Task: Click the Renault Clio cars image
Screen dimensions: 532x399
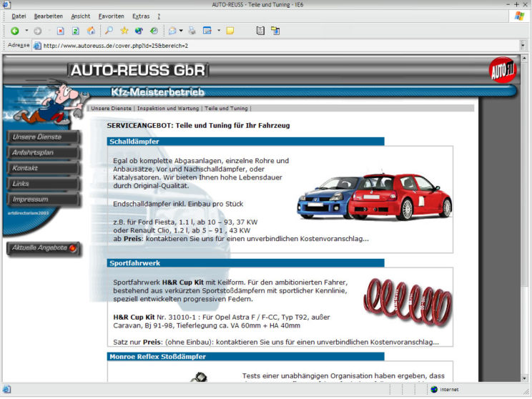Action: click(x=375, y=196)
